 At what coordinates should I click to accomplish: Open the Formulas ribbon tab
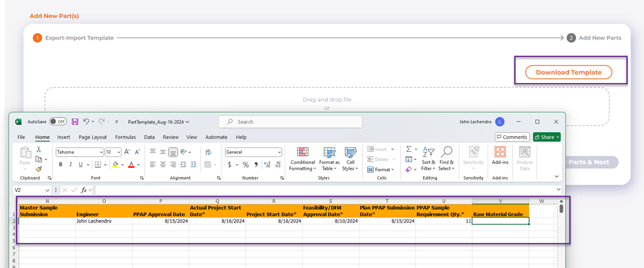(125, 137)
